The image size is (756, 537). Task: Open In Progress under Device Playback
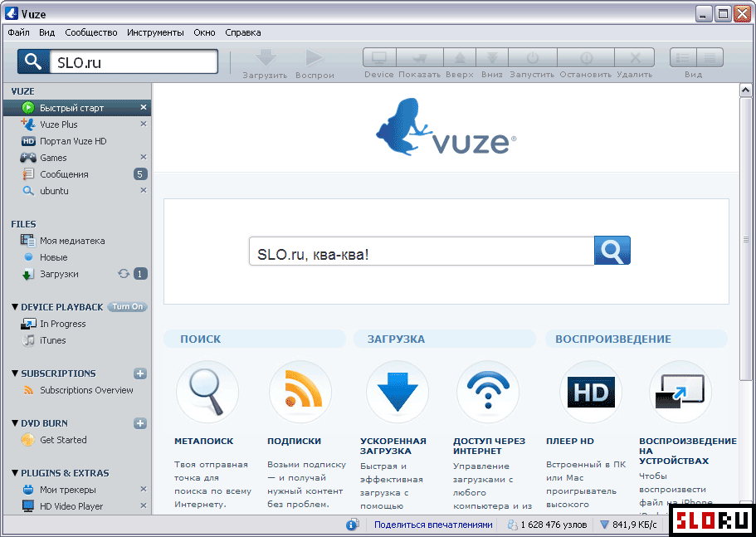77,324
